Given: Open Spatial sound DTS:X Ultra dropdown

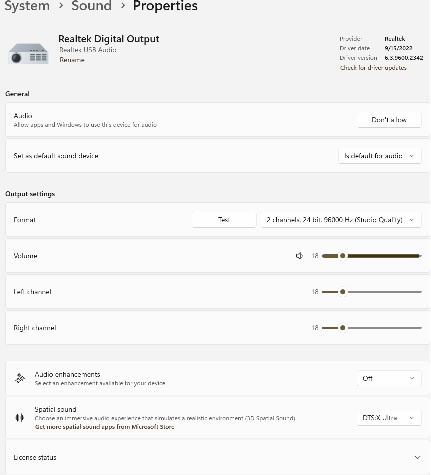Looking at the screenshot, I should 389,418.
